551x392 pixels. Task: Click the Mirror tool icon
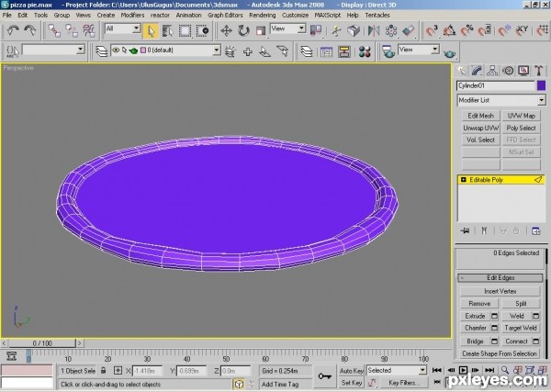[374, 31]
